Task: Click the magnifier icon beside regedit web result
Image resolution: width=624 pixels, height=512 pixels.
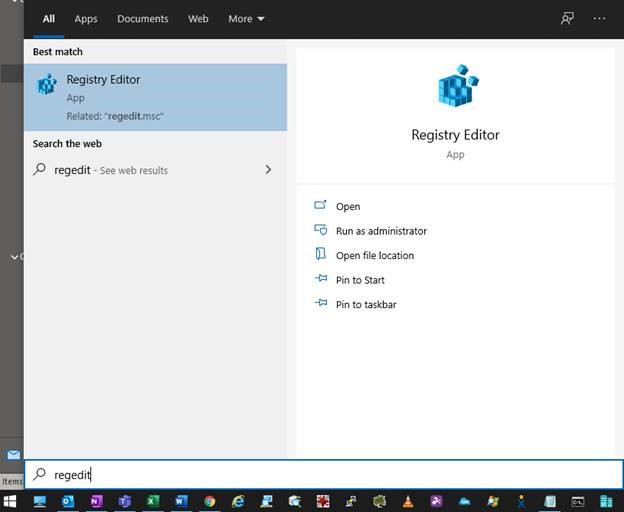Action: (x=39, y=169)
